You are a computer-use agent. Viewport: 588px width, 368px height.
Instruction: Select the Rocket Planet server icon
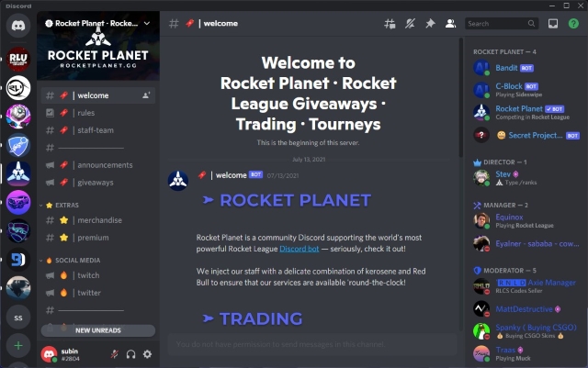[18, 173]
